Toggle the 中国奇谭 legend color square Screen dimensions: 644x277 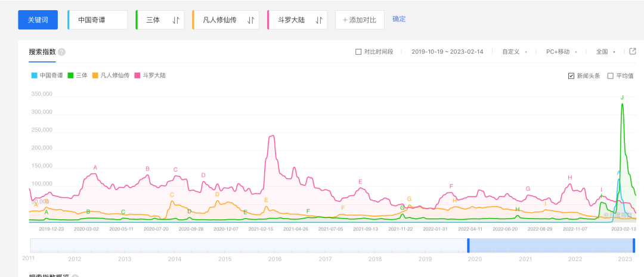point(34,76)
